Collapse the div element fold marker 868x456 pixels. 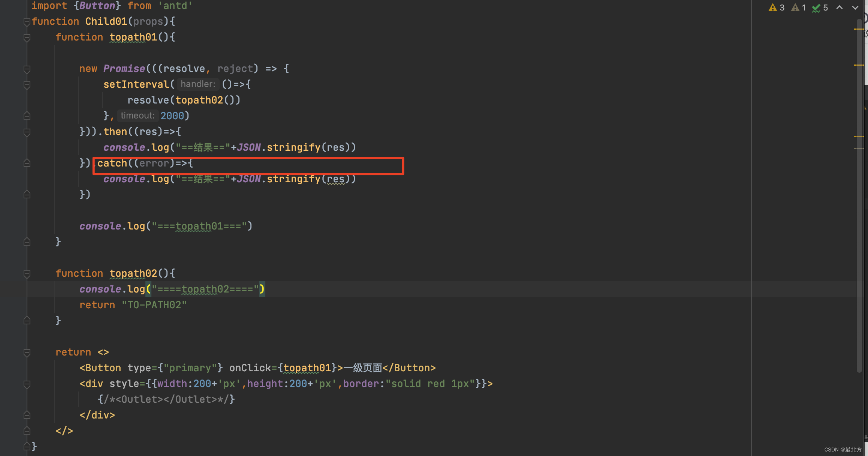click(27, 384)
